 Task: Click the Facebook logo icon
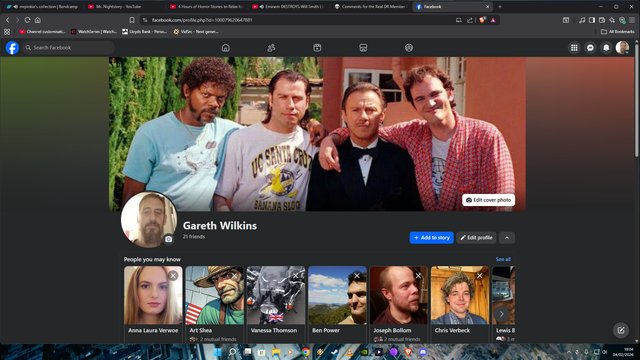[12, 48]
